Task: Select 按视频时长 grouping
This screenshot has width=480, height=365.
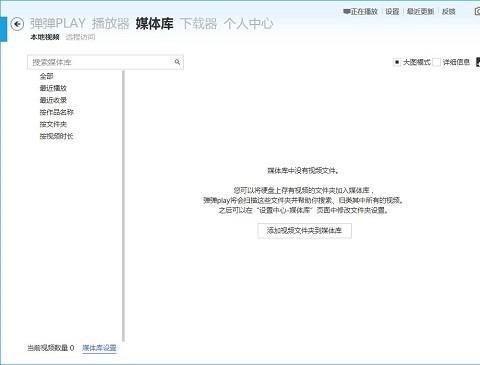Action: pyautogui.click(x=56, y=136)
